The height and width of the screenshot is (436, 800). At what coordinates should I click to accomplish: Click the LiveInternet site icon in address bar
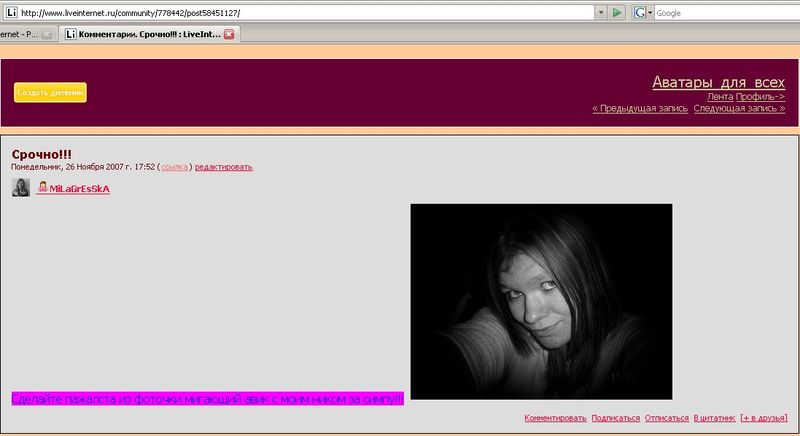coord(9,13)
